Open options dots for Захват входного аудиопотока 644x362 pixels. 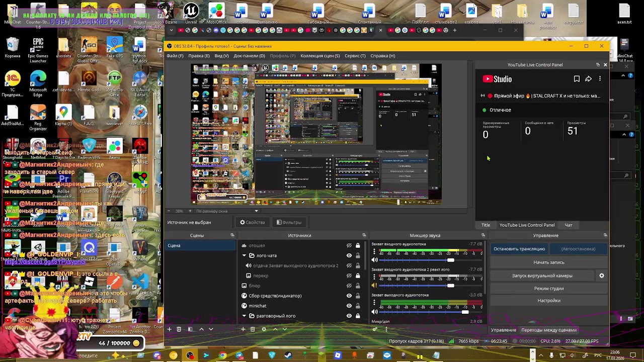(374, 252)
